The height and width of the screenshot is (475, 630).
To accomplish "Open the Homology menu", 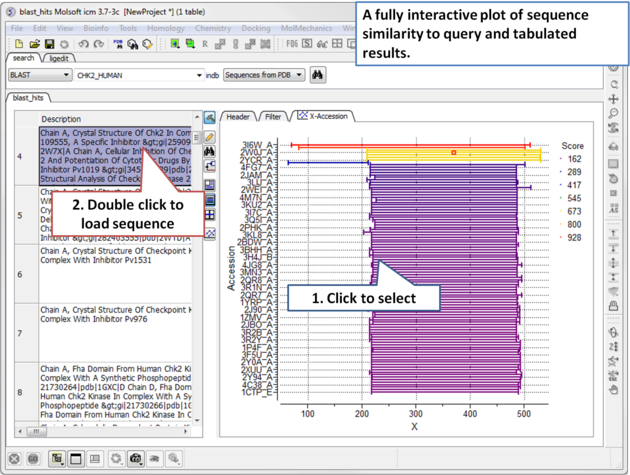I will tap(166, 28).
